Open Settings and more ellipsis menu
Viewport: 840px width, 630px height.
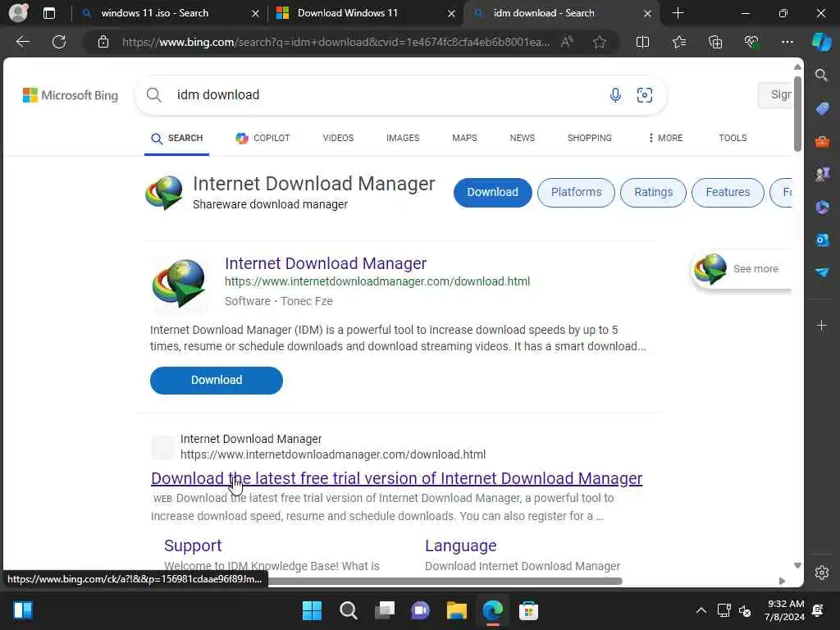click(x=787, y=42)
